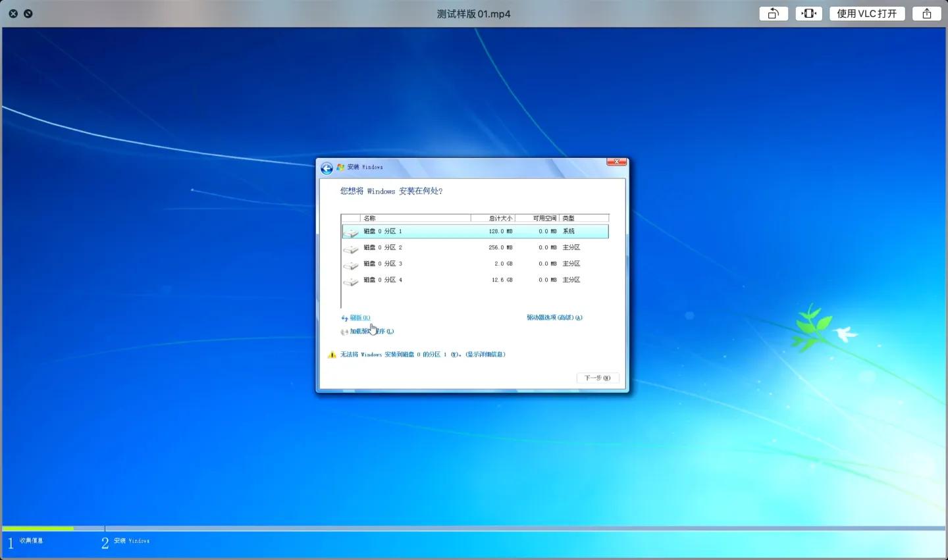The image size is (948, 560).
Task: Open the share menu icon
Action: (x=926, y=14)
